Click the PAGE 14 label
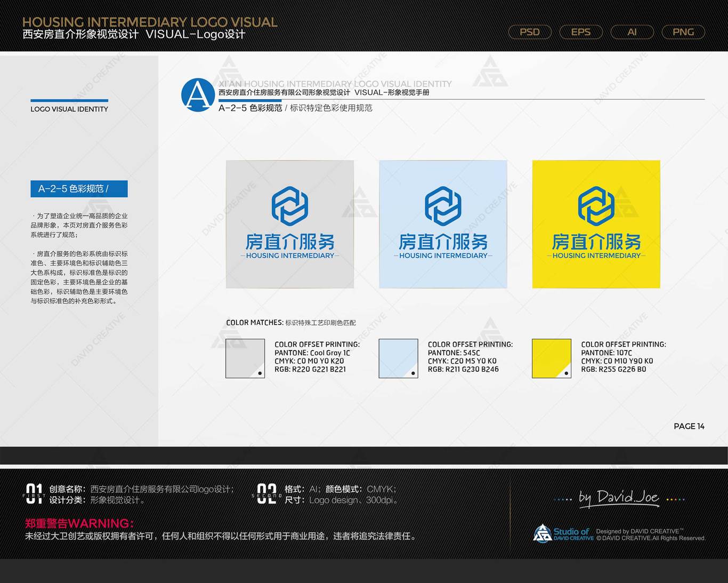Viewport: 728px width, 583px height. click(689, 426)
